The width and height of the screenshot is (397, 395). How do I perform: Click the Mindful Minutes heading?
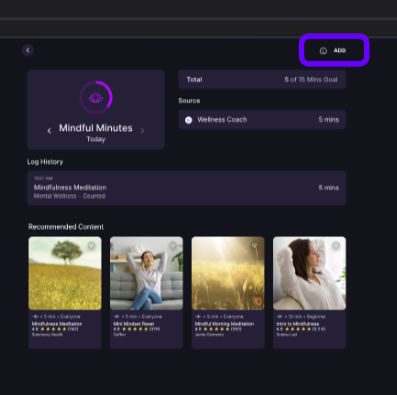point(96,128)
